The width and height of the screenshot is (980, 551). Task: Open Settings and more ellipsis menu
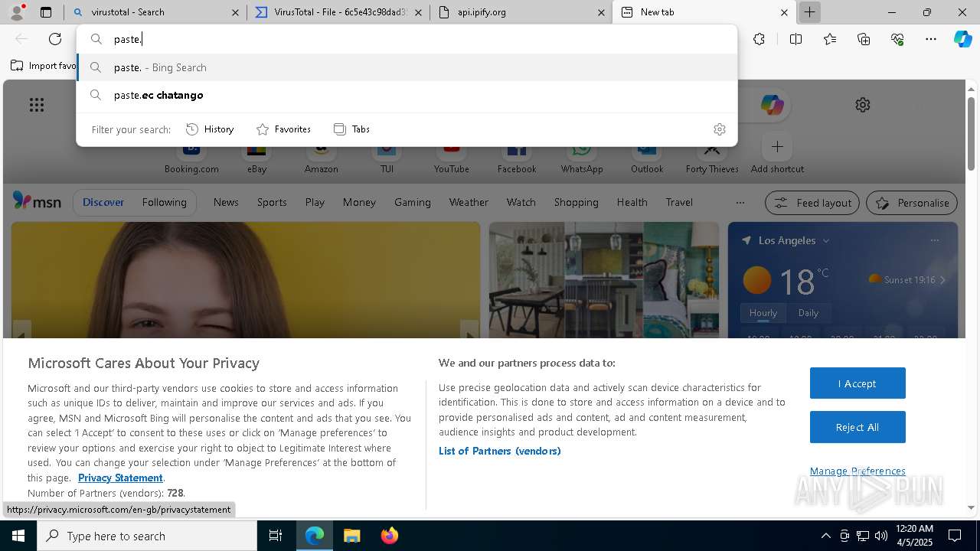coord(931,39)
